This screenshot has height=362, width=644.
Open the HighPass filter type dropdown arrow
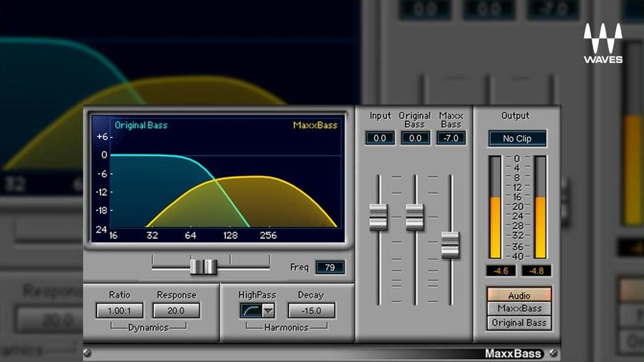coord(268,310)
